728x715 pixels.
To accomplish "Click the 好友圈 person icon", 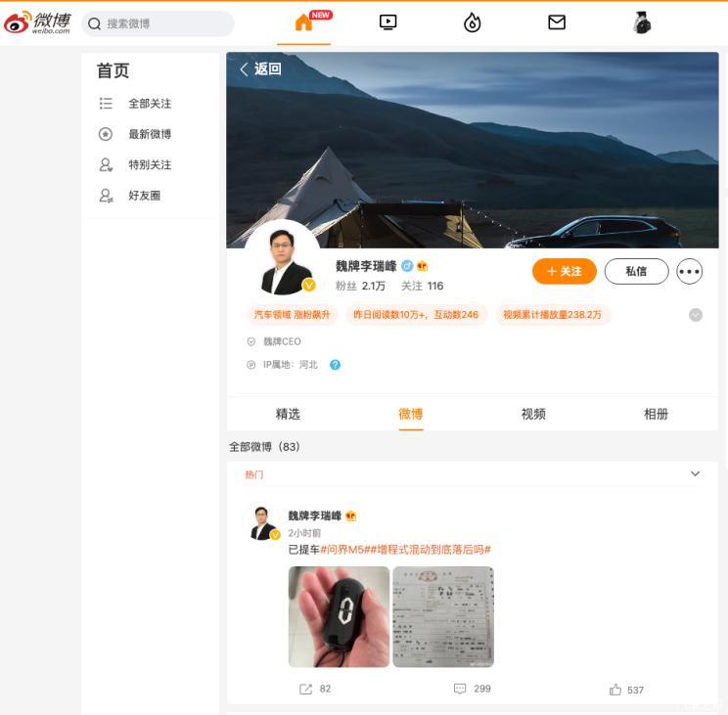I will click(106, 196).
